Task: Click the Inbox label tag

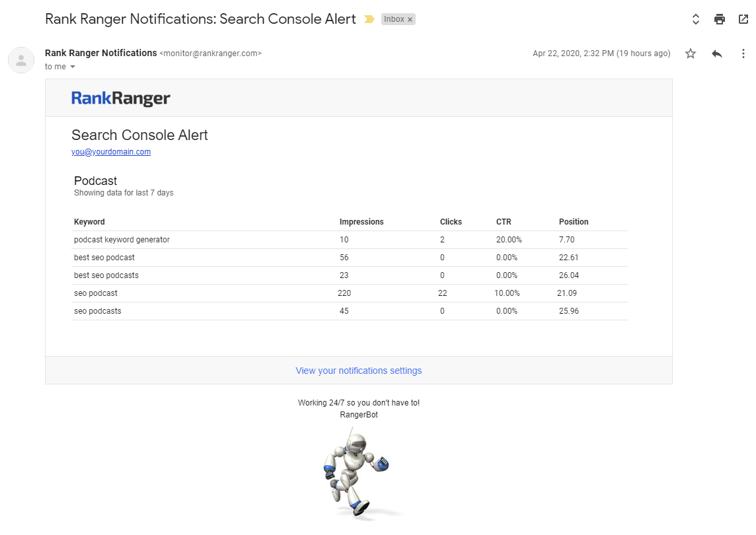Action: tap(394, 19)
